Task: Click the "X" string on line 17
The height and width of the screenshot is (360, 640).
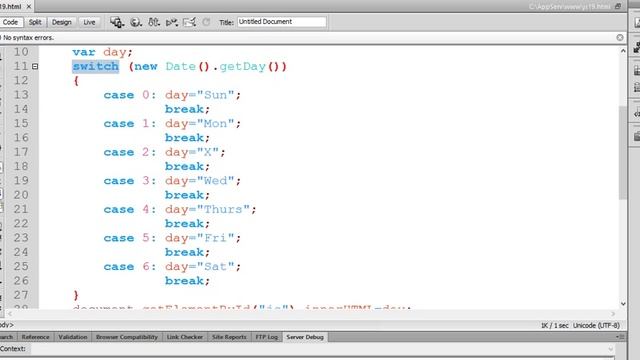Action: tap(208, 152)
